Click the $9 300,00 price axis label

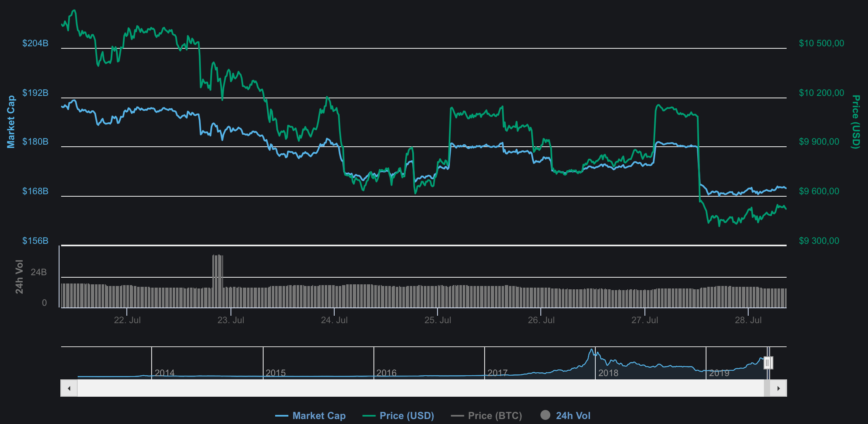pyautogui.click(x=819, y=241)
